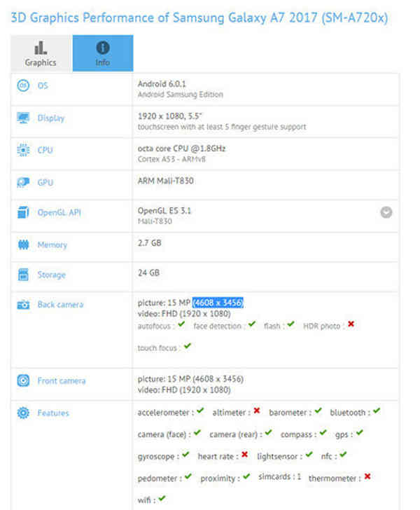Viewport: 420px width, 510px height.
Task: Click the Display monitor icon
Action: [x=23, y=118]
